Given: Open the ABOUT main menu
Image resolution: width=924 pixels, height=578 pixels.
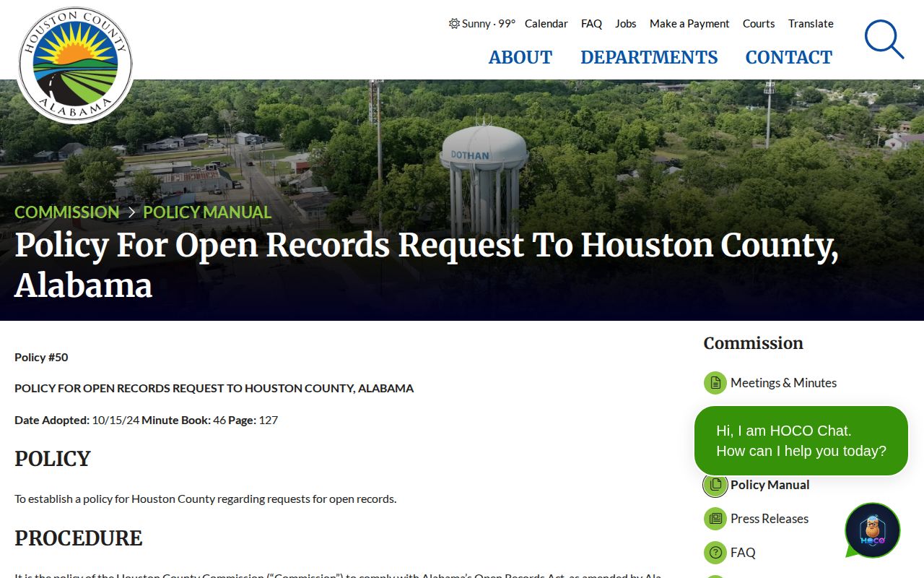Looking at the screenshot, I should tap(520, 57).
